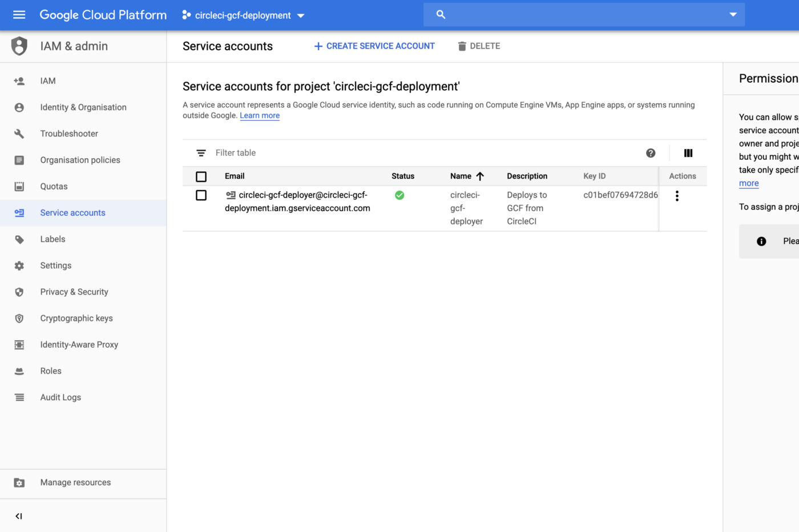Click the Troubleshooter wrench icon
Screen dimensions: 799x532
coord(19,134)
